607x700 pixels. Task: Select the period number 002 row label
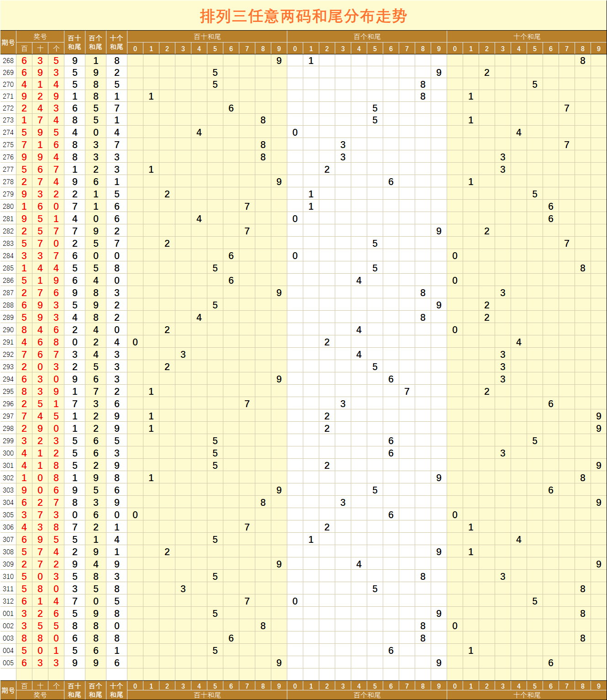point(8,626)
